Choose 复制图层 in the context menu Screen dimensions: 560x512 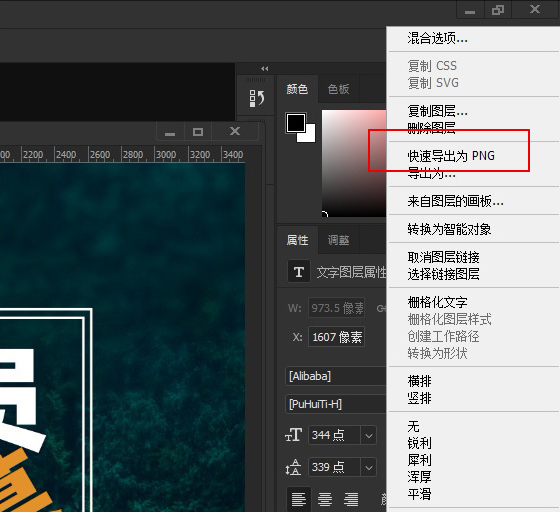pos(438,111)
